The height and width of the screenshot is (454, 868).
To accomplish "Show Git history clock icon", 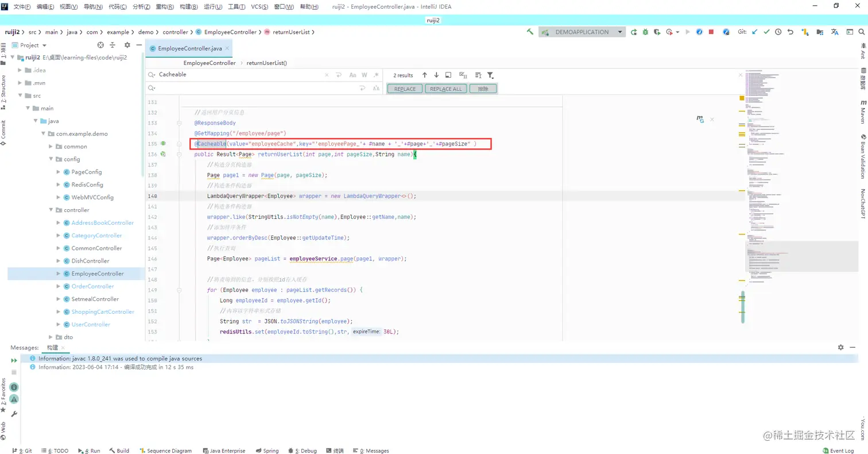I will point(778,32).
